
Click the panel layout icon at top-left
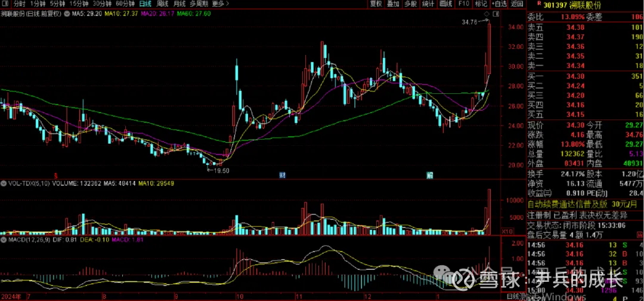pyautogui.click(x=5, y=4)
